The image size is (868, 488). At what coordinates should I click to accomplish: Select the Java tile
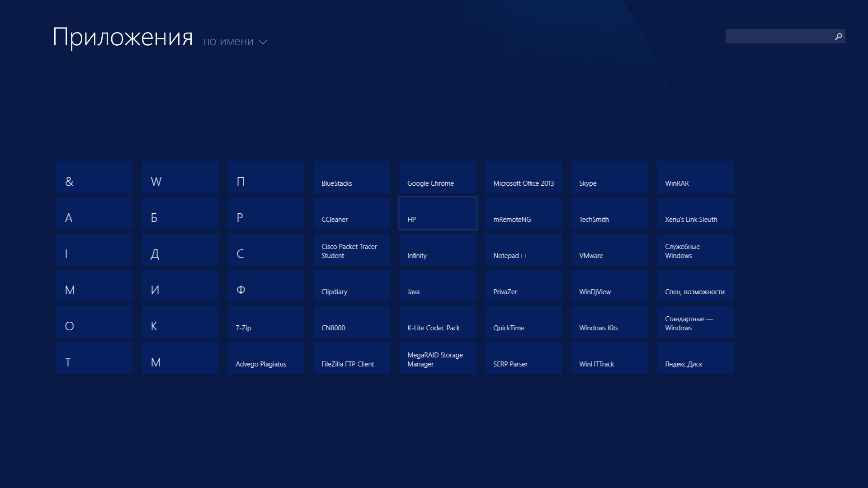click(x=438, y=286)
